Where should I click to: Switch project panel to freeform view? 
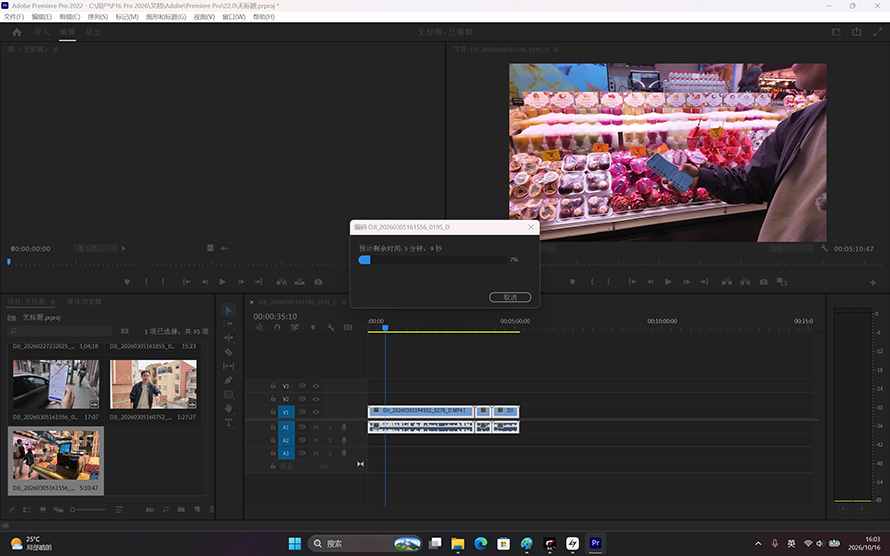(58, 509)
